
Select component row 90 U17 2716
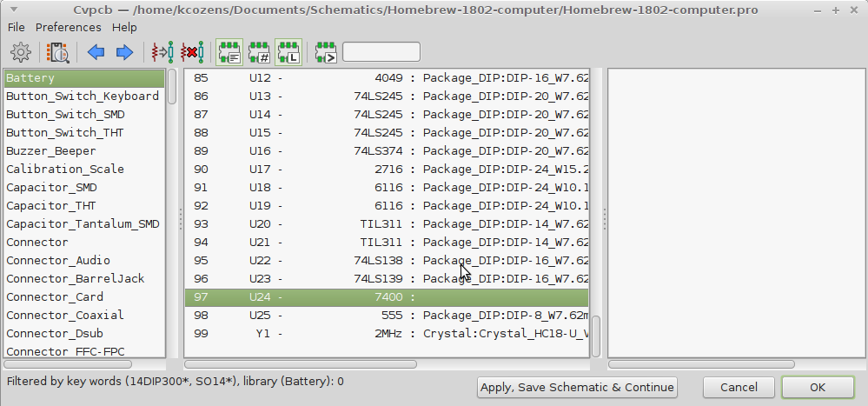coord(387,170)
